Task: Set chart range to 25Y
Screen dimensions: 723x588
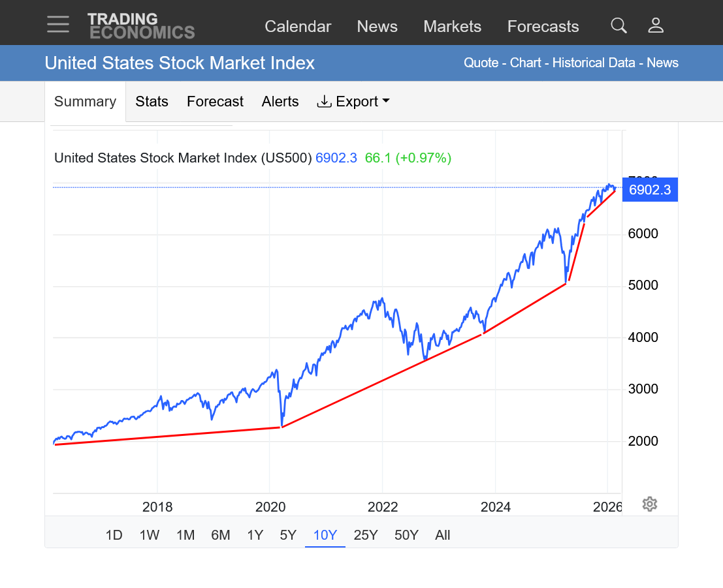Action: 366,535
